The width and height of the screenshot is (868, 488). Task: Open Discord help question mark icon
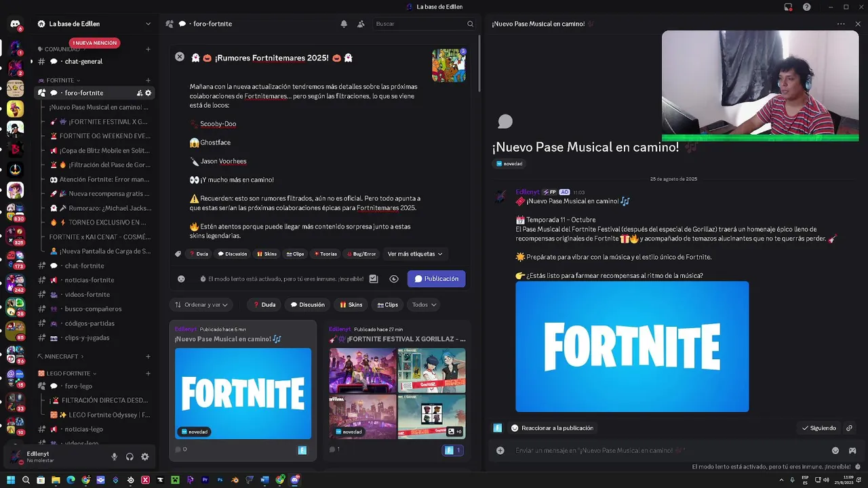pyautogui.click(x=806, y=7)
